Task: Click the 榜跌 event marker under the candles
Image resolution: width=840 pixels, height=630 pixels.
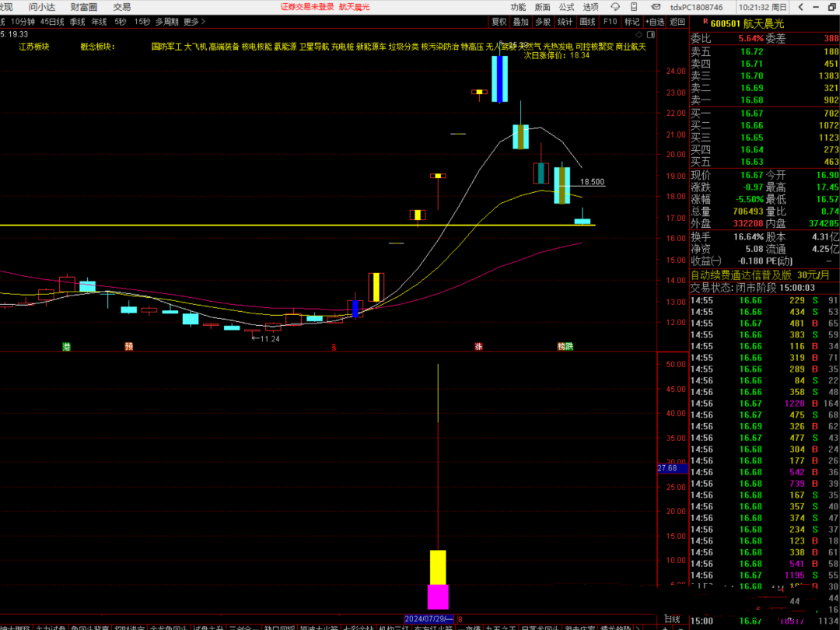Action: (565, 346)
